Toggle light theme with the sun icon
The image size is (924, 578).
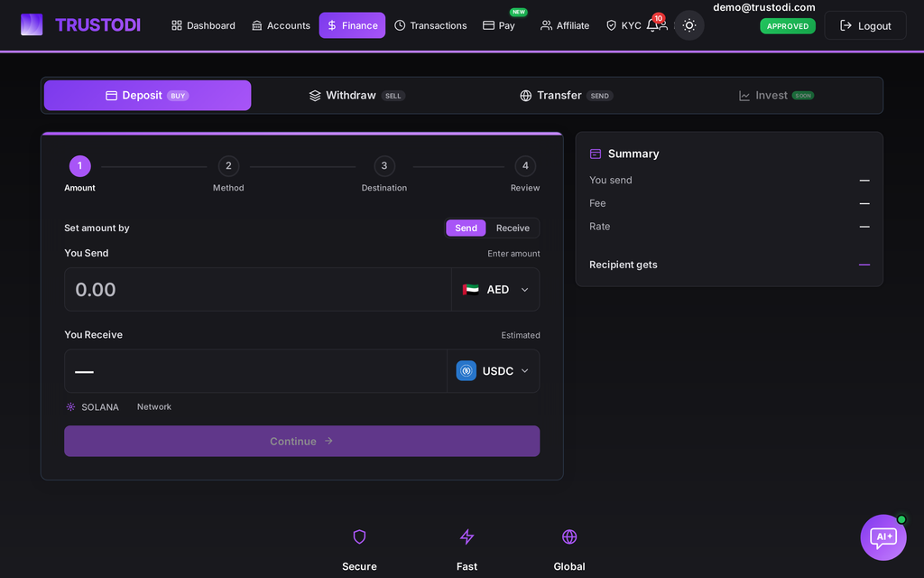pos(688,25)
